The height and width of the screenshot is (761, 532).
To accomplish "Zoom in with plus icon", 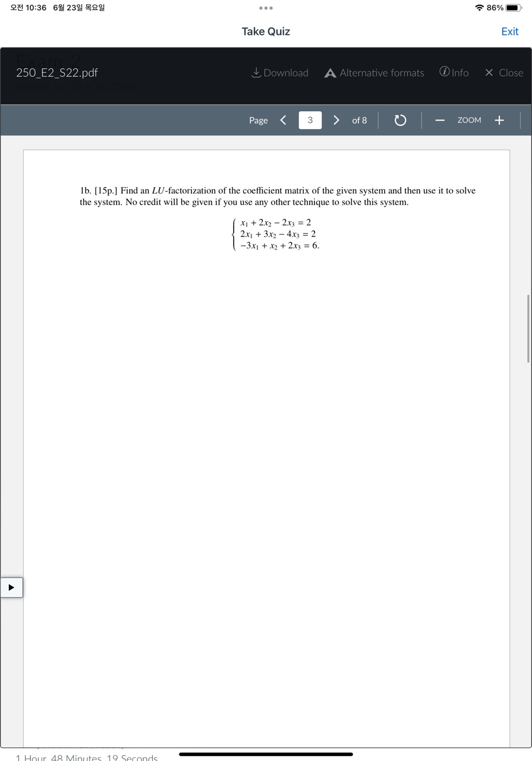I will click(499, 120).
